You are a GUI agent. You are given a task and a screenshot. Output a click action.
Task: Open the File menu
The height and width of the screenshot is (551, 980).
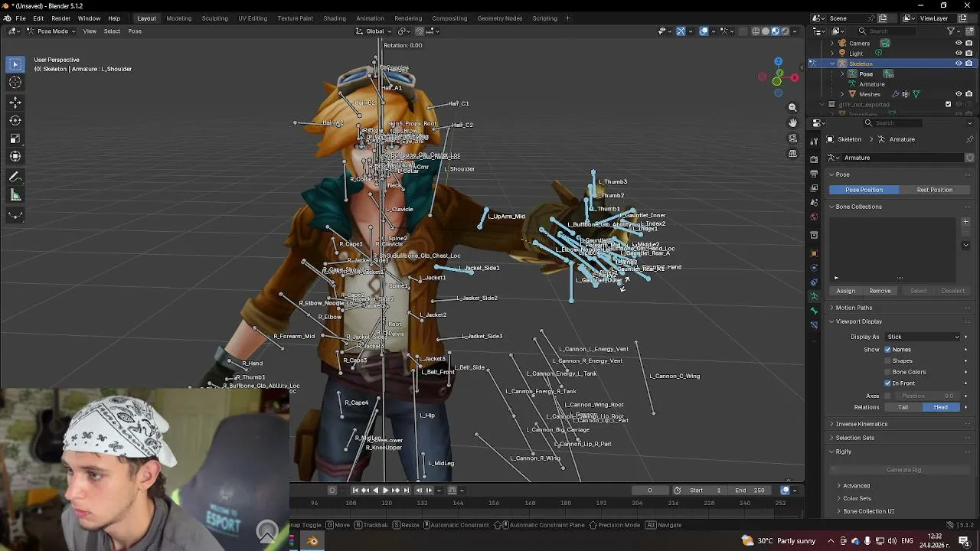21,18
